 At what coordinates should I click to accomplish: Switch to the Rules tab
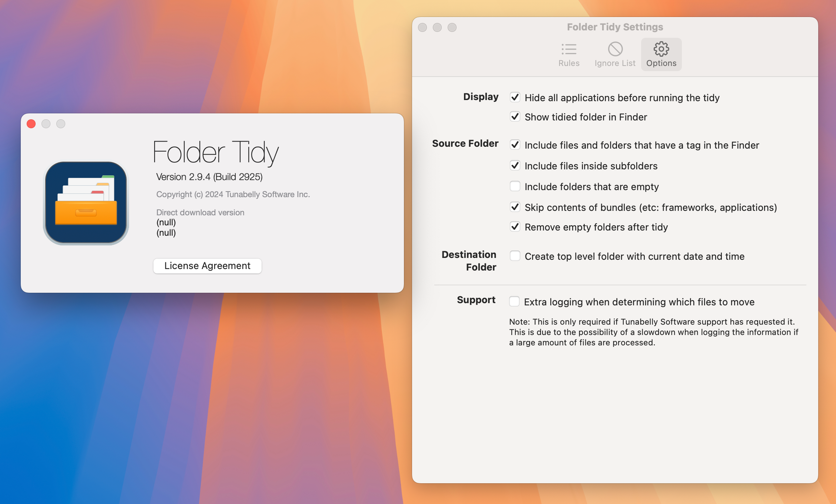[568, 54]
